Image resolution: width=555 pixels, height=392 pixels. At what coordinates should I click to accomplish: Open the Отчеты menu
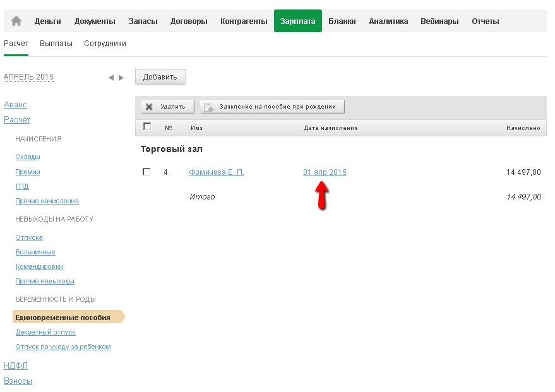tap(486, 21)
